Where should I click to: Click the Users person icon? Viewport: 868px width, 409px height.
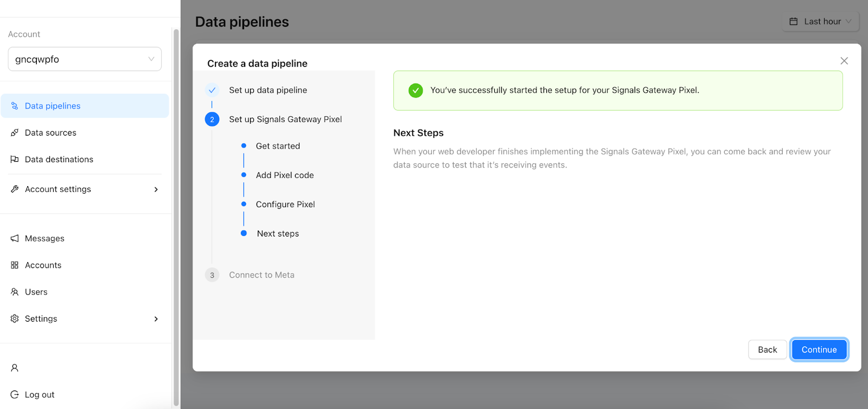(x=15, y=292)
